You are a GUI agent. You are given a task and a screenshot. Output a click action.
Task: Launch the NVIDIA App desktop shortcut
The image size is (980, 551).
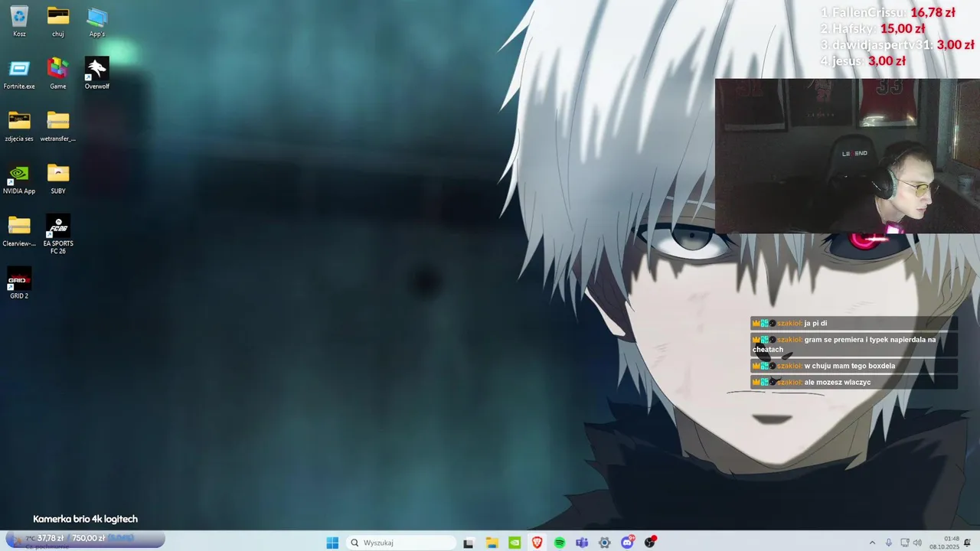point(19,179)
